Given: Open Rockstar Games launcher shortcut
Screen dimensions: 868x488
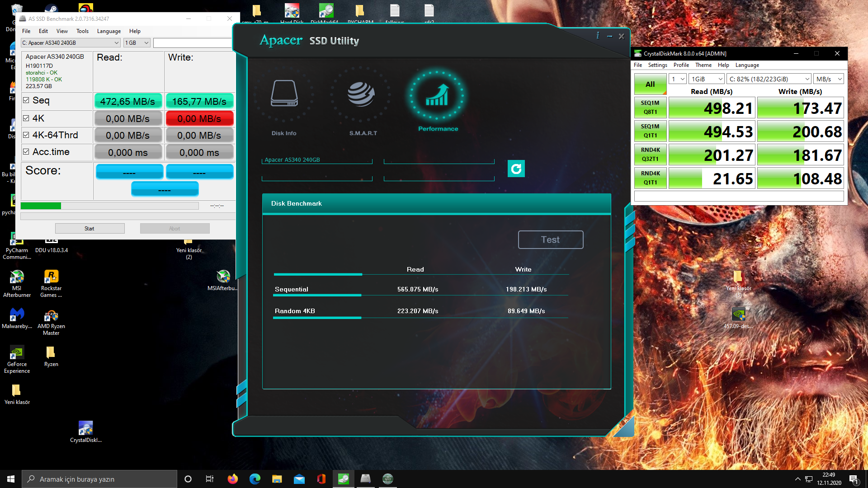Looking at the screenshot, I should point(51,284).
